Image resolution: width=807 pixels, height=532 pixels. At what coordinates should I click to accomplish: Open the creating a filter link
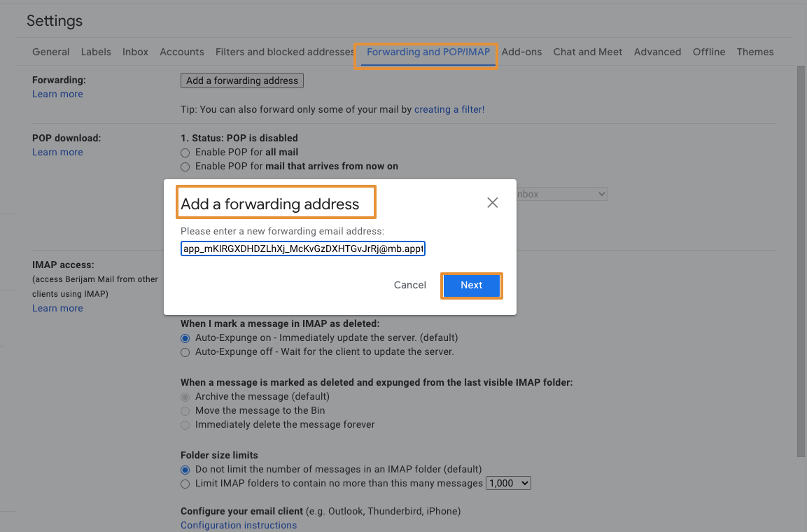(449, 109)
